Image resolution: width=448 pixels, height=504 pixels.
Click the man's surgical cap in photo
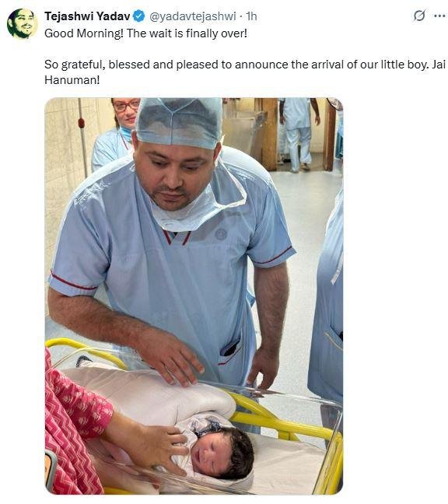(x=179, y=122)
